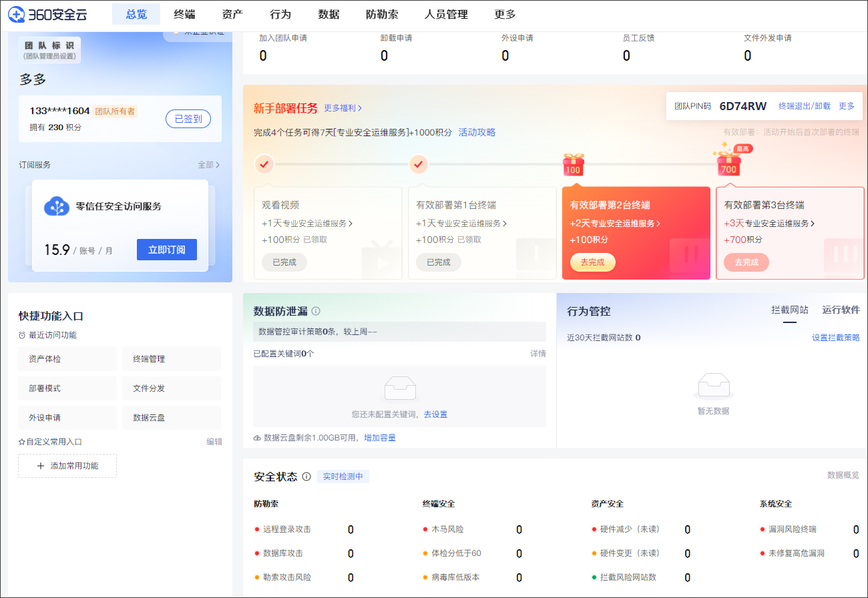868x598 pixels.
Task: Click 去设置 keyword link
Action: coord(435,414)
